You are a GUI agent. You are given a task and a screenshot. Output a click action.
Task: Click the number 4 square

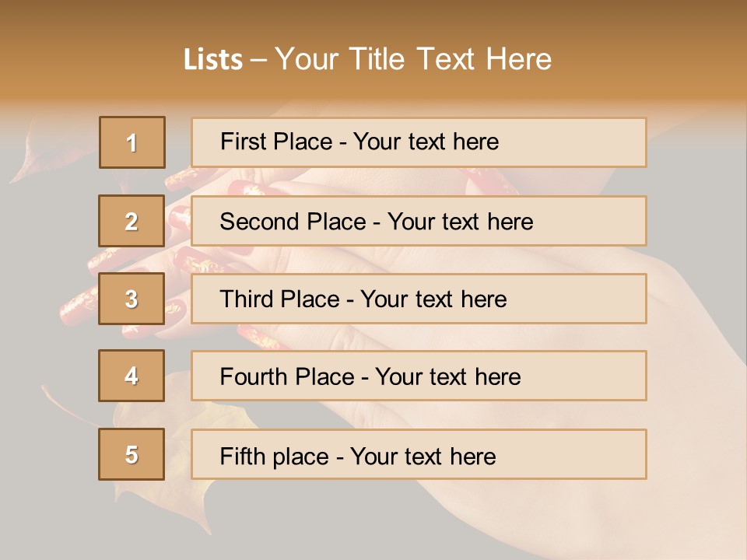(132, 376)
